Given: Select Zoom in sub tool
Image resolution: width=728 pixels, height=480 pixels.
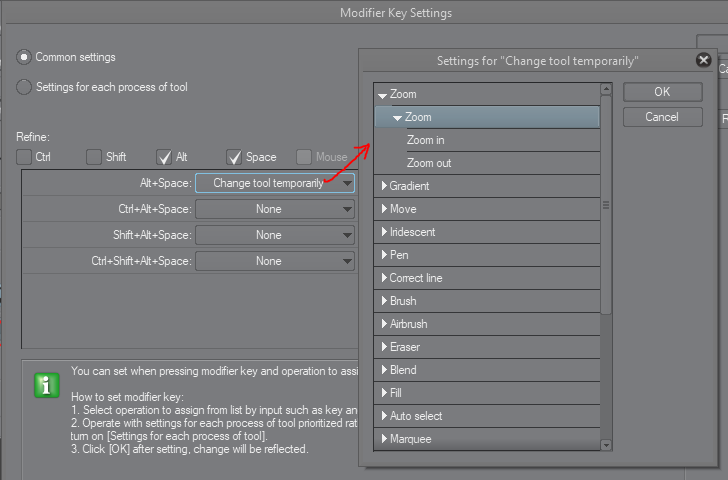Looking at the screenshot, I should click(x=426, y=140).
